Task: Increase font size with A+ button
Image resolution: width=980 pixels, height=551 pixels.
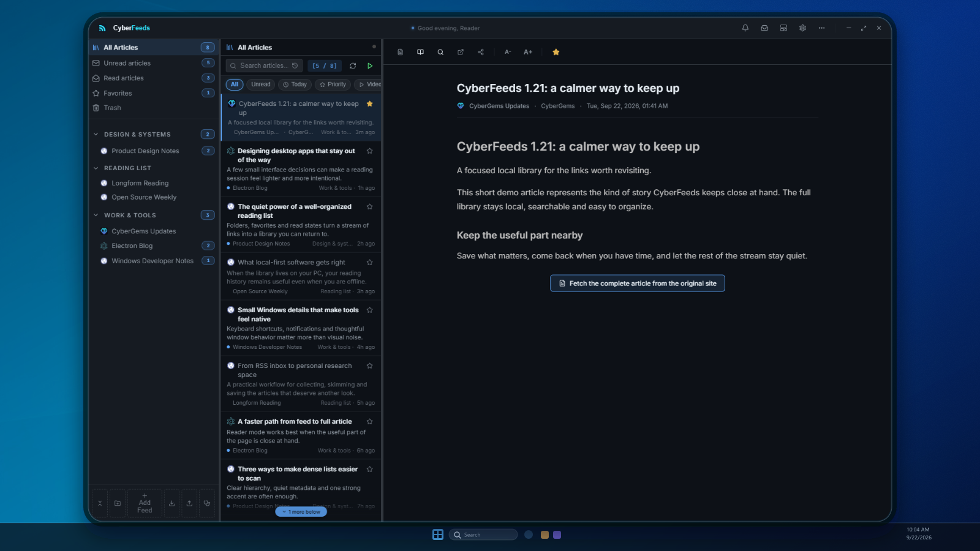Action: coord(528,52)
